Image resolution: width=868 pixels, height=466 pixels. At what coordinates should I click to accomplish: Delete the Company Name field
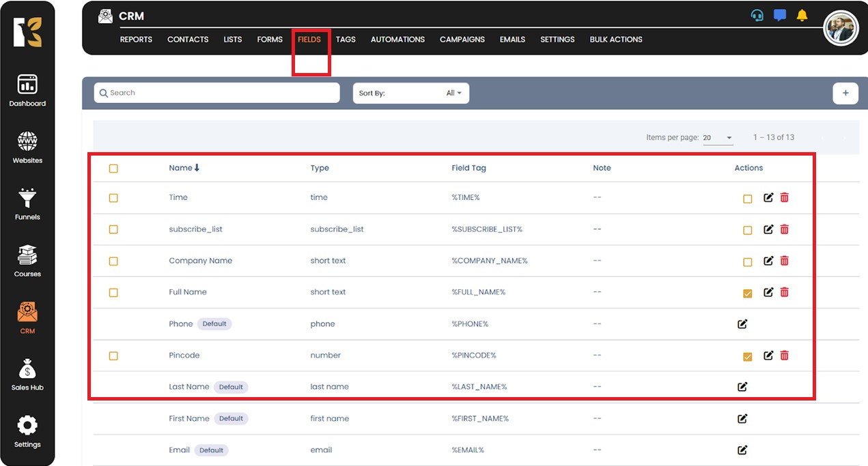(x=784, y=261)
